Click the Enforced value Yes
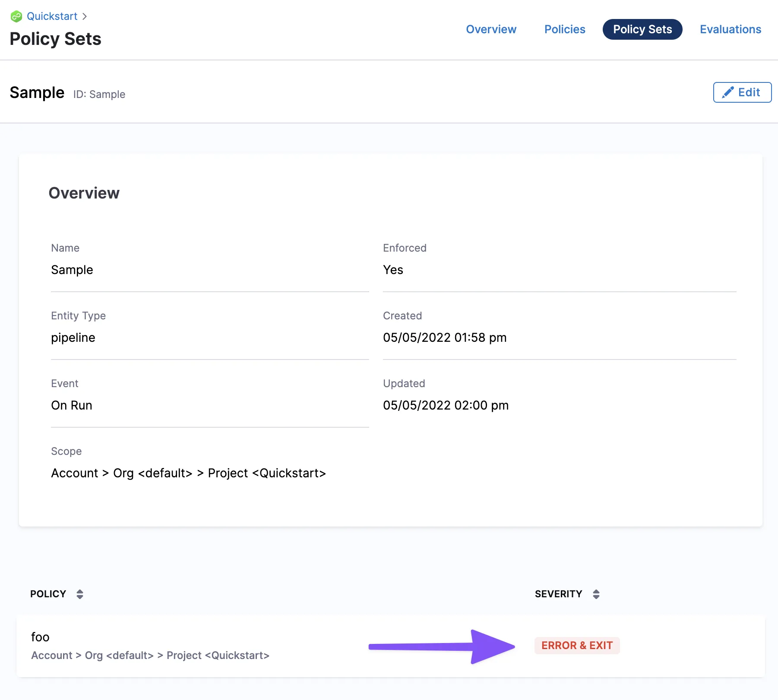Image resolution: width=778 pixels, height=700 pixels. pos(392,270)
